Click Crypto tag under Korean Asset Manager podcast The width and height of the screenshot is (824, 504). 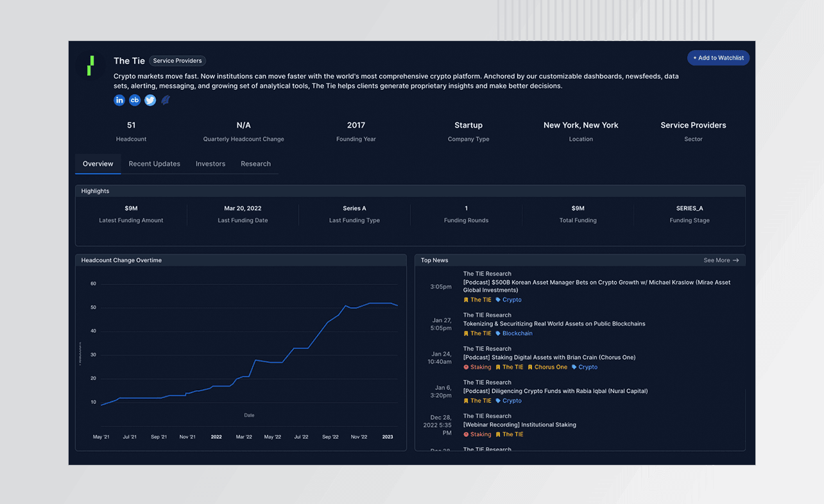[x=511, y=300]
